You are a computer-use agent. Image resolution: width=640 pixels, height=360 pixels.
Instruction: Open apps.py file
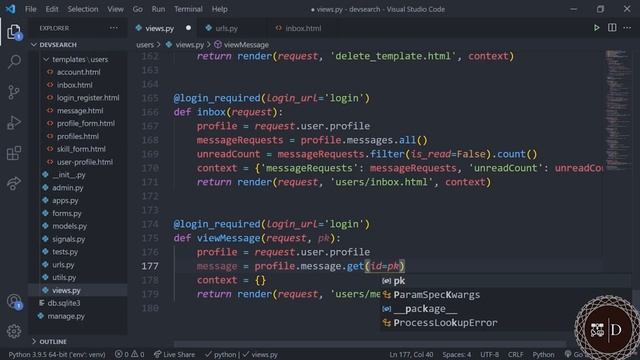tap(65, 200)
